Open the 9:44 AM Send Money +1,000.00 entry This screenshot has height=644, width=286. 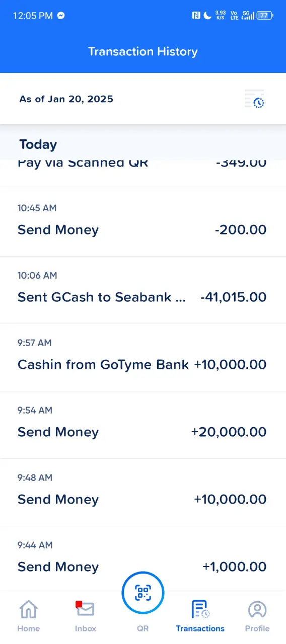(x=143, y=558)
